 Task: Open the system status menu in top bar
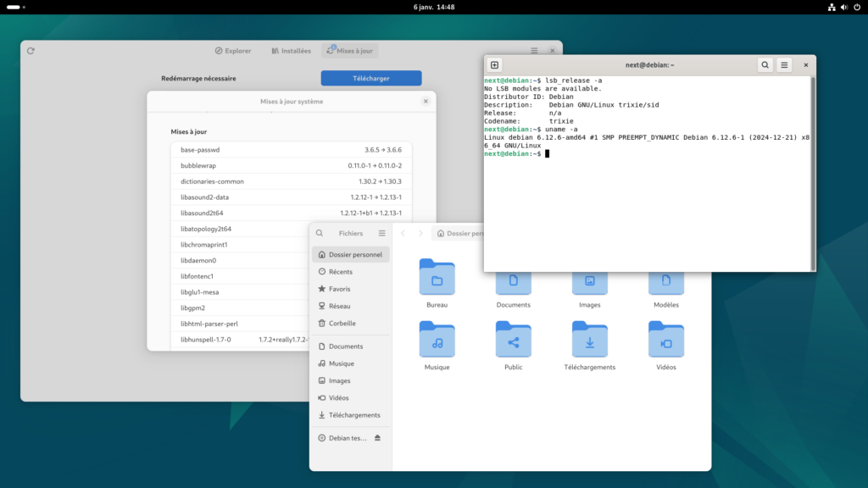[x=843, y=7]
